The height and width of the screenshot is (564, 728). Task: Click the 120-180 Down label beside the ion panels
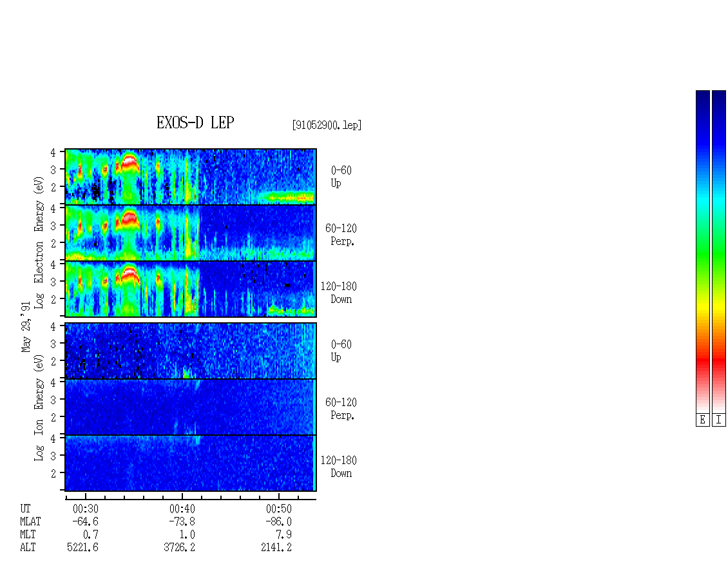tap(338, 467)
